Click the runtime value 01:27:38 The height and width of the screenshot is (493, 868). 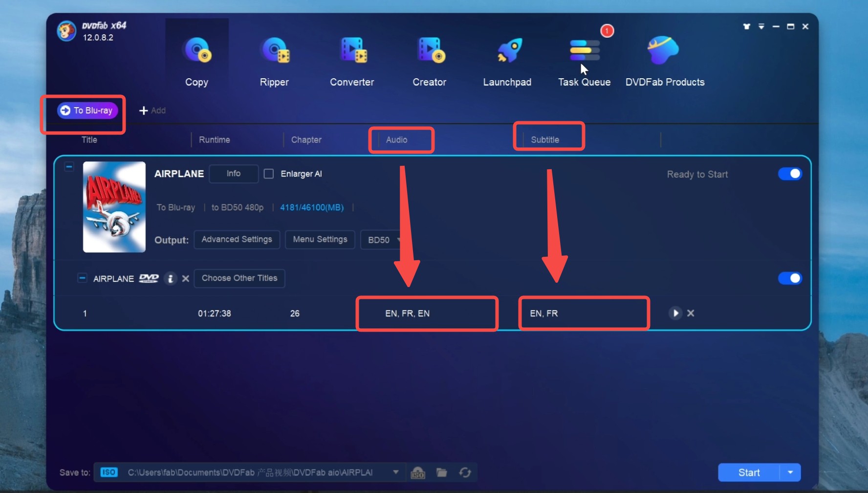coord(215,314)
